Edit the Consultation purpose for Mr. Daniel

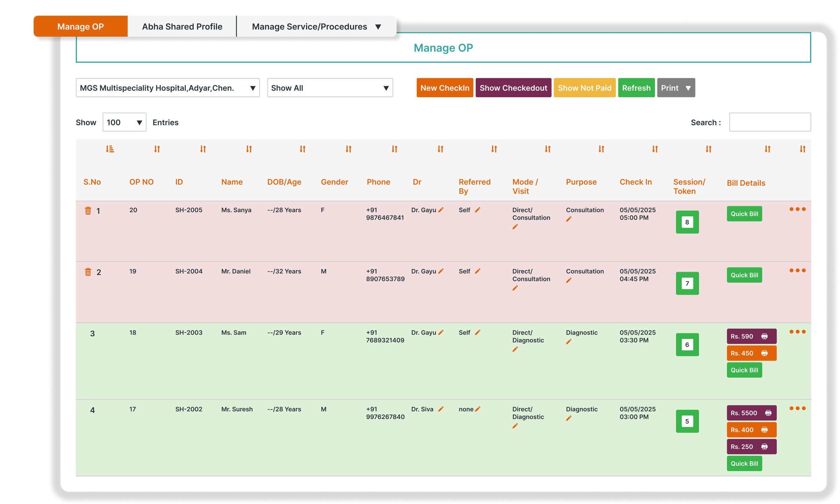click(569, 280)
